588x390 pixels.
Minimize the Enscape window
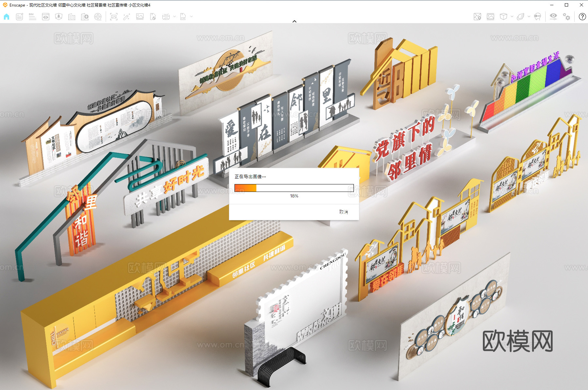(552, 5)
